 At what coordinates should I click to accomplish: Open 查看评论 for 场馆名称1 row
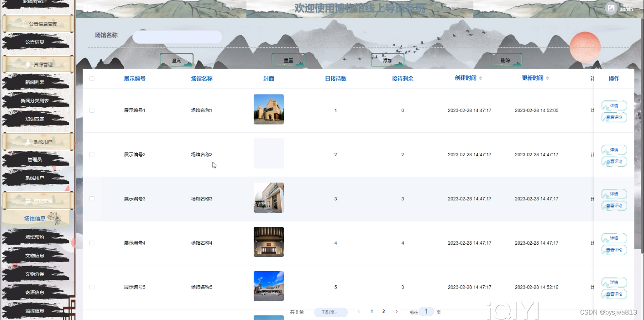[614, 117]
